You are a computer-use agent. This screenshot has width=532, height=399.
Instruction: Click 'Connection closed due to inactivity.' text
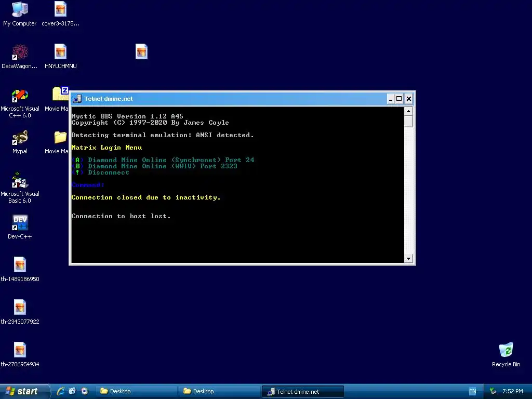(146, 197)
